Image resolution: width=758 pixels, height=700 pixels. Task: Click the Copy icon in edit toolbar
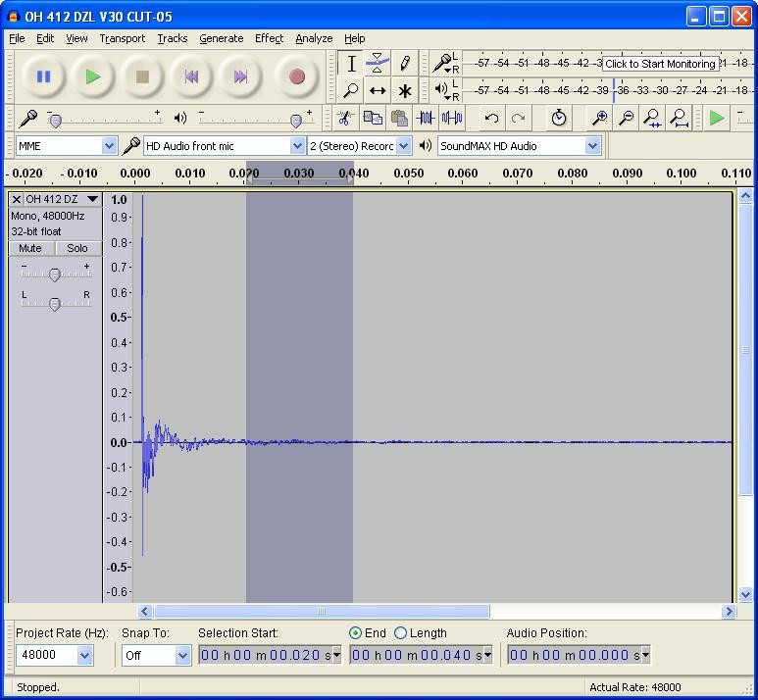coord(373,118)
